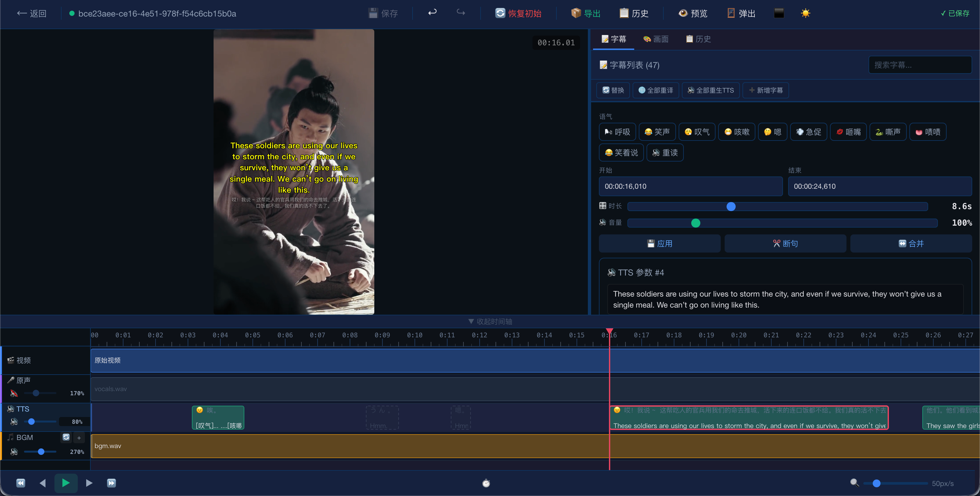Collapse the timeline via 收起时间轴
The image size is (980, 496).
click(490, 321)
